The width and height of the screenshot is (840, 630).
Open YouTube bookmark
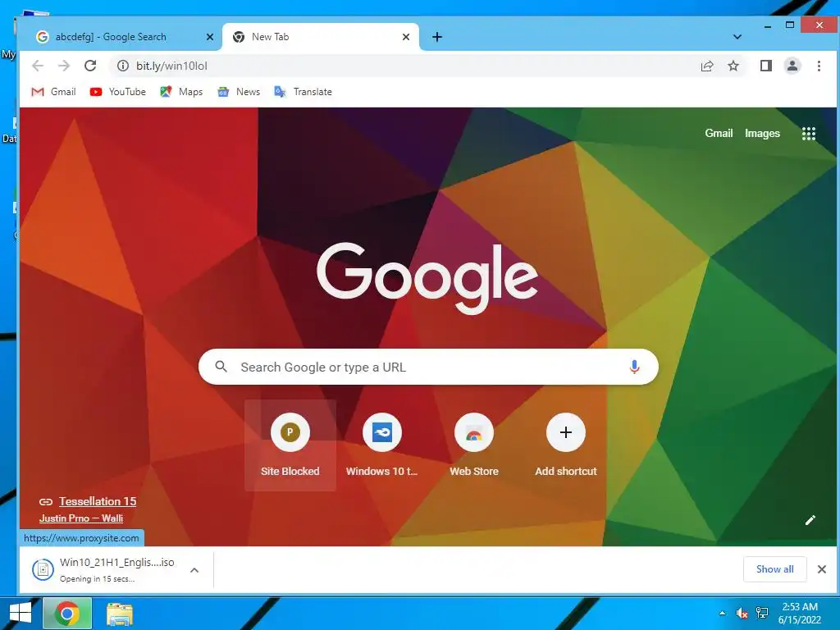pos(118,92)
